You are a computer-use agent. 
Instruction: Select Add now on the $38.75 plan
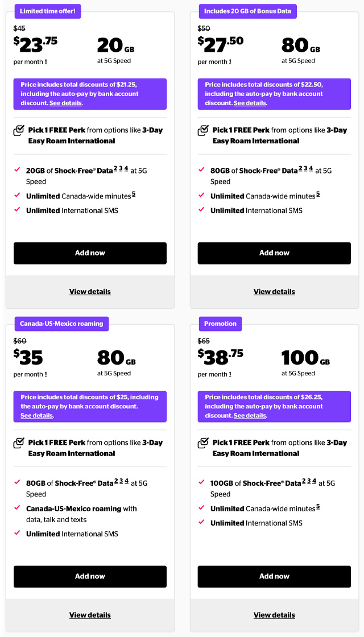tap(274, 576)
